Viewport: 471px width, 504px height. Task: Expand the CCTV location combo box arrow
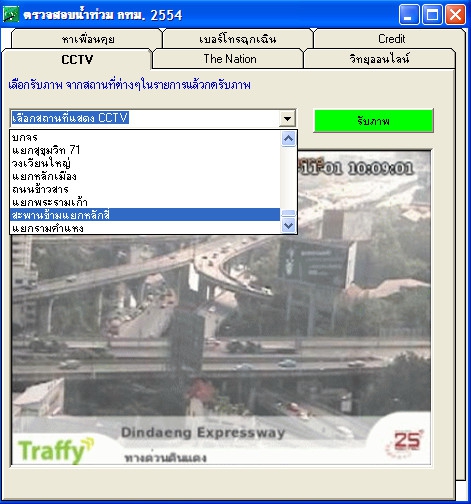[287, 118]
